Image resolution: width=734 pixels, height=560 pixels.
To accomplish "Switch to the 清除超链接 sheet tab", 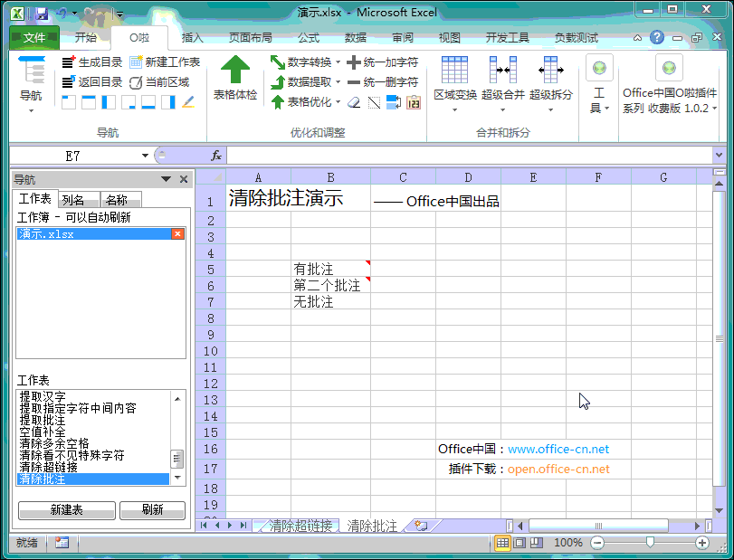I will click(x=300, y=526).
